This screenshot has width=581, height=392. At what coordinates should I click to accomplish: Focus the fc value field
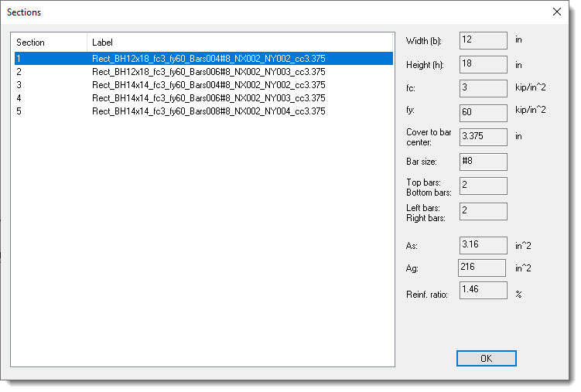(483, 88)
